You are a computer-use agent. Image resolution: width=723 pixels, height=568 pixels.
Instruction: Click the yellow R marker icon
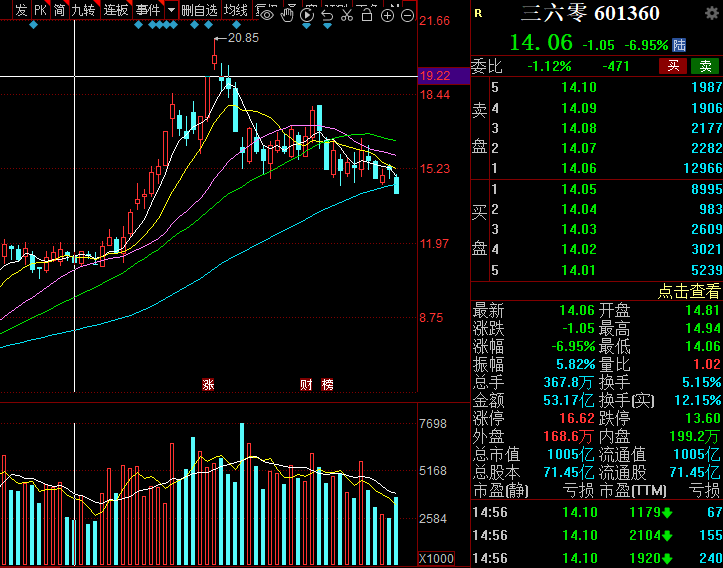pyautogui.click(x=478, y=13)
